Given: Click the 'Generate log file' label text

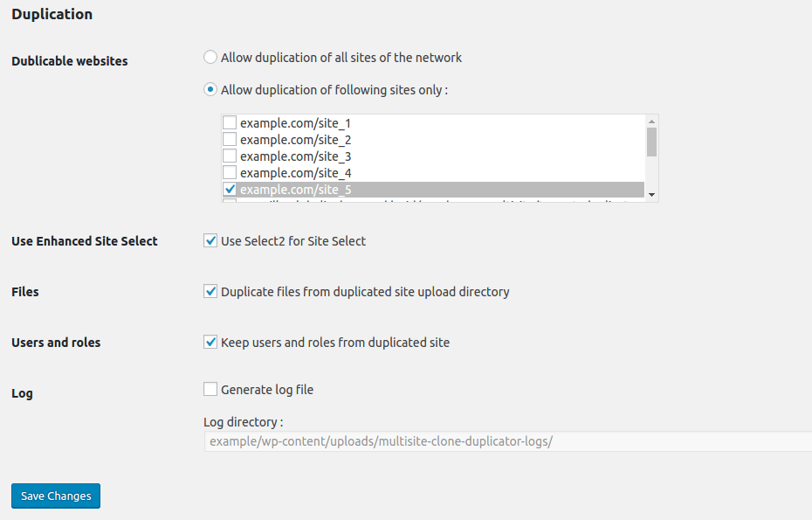Looking at the screenshot, I should [267, 390].
